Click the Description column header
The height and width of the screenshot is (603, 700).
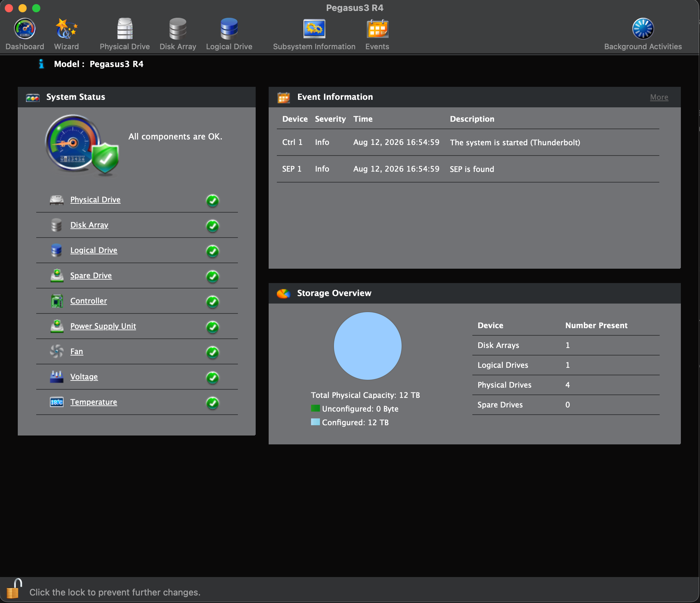[472, 119]
